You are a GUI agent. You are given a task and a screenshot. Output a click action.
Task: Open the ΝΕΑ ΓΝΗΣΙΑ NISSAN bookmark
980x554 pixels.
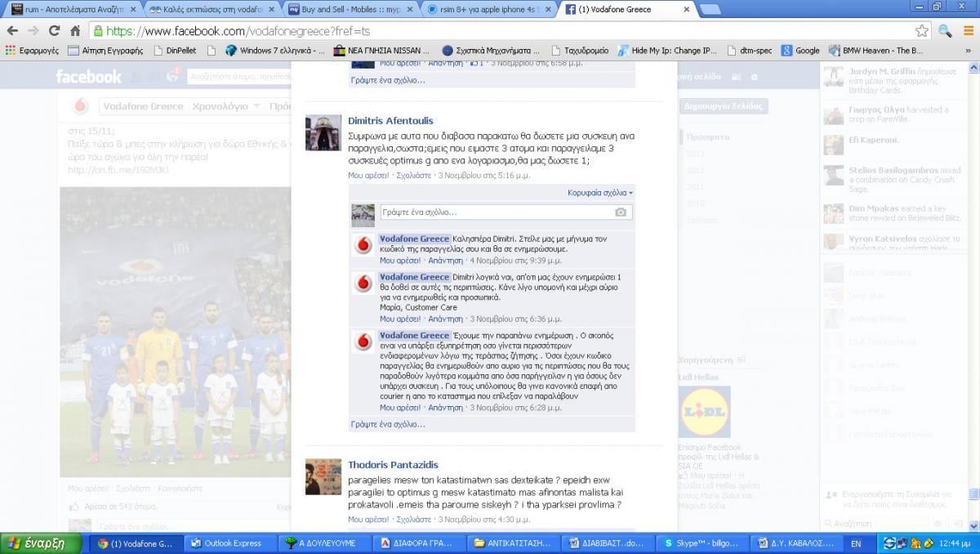[x=383, y=50]
